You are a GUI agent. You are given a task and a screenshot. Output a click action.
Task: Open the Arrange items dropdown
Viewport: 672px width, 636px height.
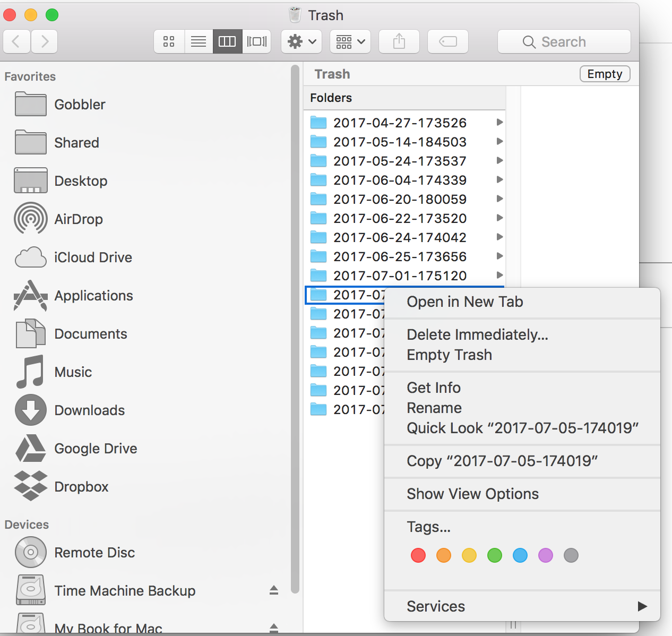(x=350, y=41)
